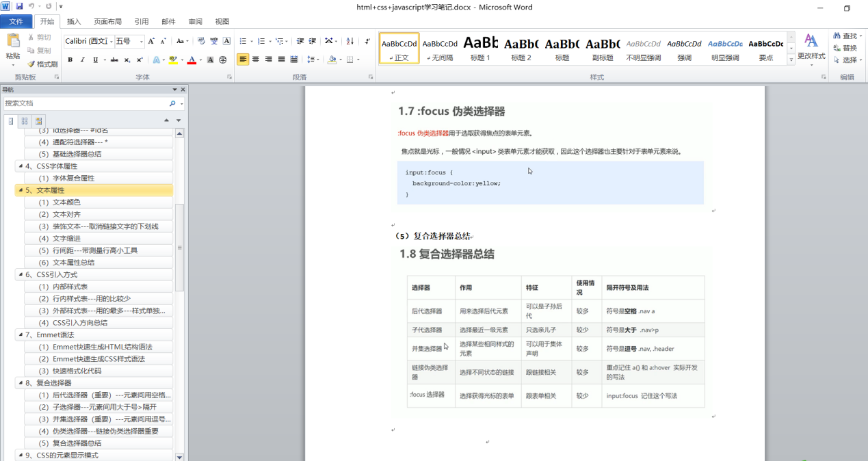This screenshot has height=461, width=868.
Task: Apply the 标题 1 style
Action: (480, 49)
